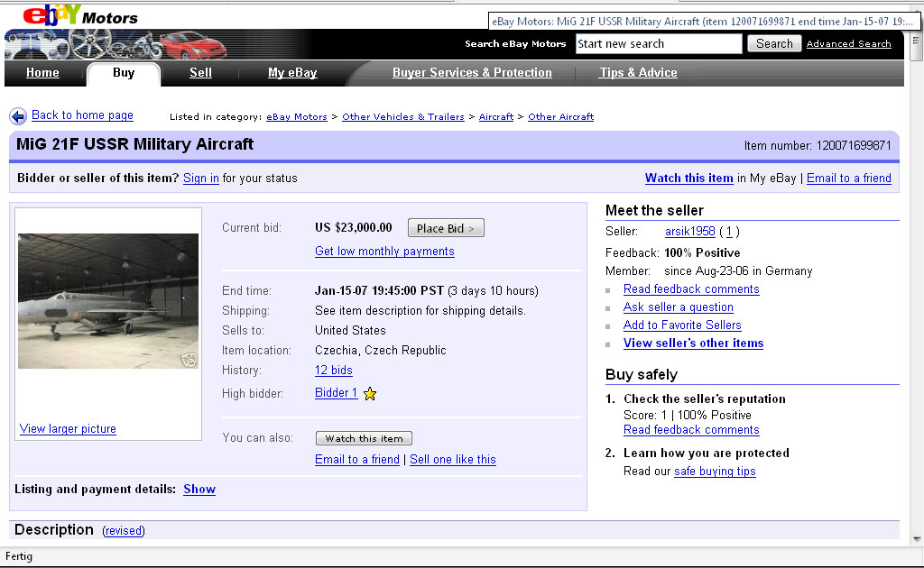Open the Aircraft category breadcrumb
The image size is (924, 568).
tap(496, 116)
